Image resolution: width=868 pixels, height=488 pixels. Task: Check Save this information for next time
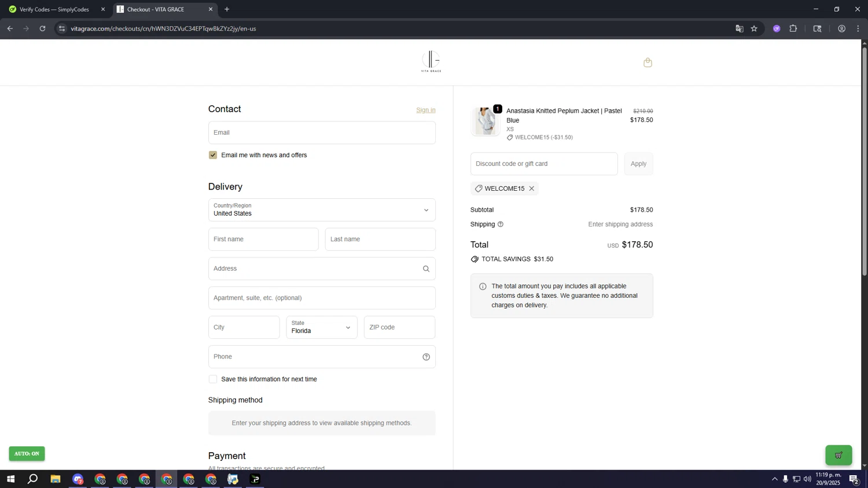213,379
